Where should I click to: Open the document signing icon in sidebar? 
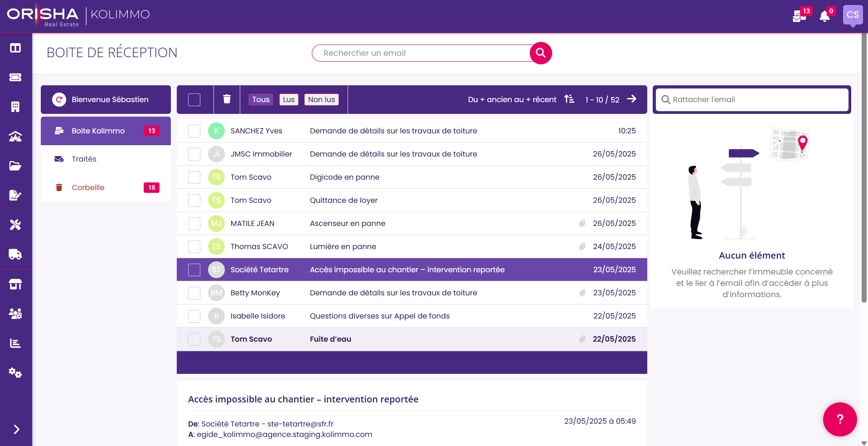pyautogui.click(x=15, y=195)
